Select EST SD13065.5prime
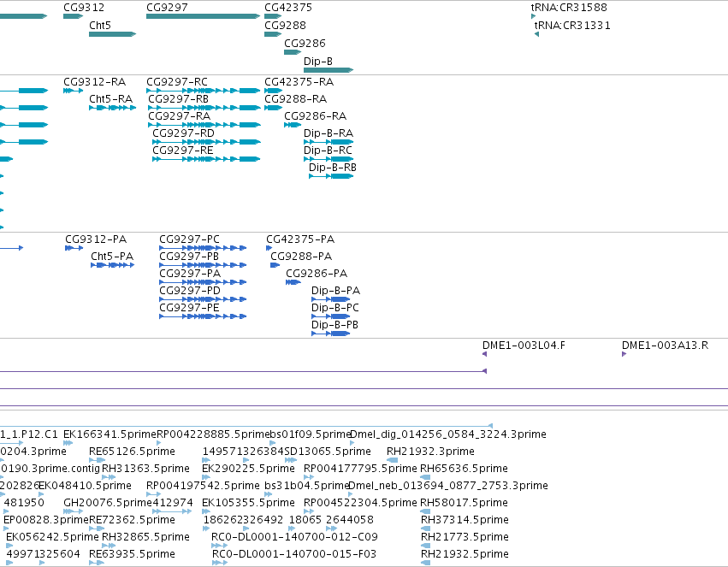 pyautogui.click(x=328, y=452)
